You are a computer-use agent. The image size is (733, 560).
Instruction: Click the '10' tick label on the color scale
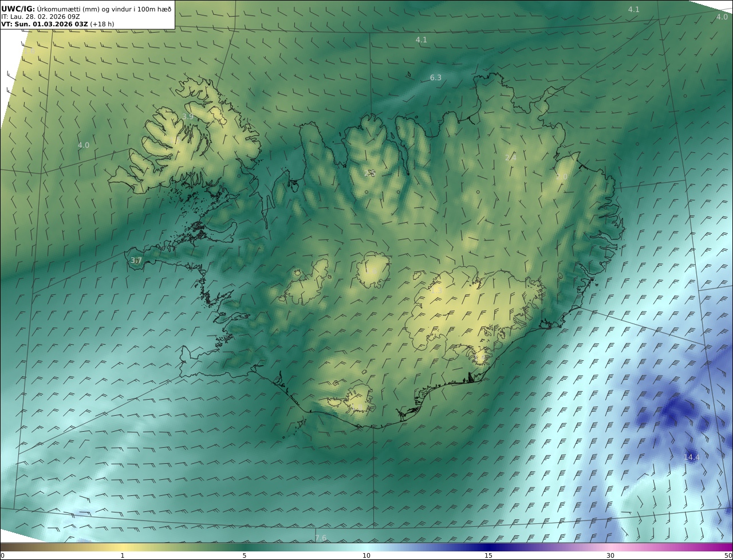(x=366, y=555)
